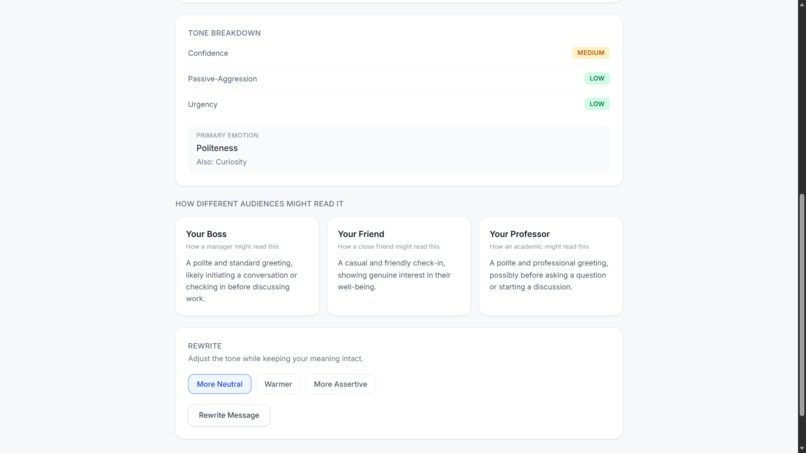Click 'How a manager might read this'

(x=232, y=247)
